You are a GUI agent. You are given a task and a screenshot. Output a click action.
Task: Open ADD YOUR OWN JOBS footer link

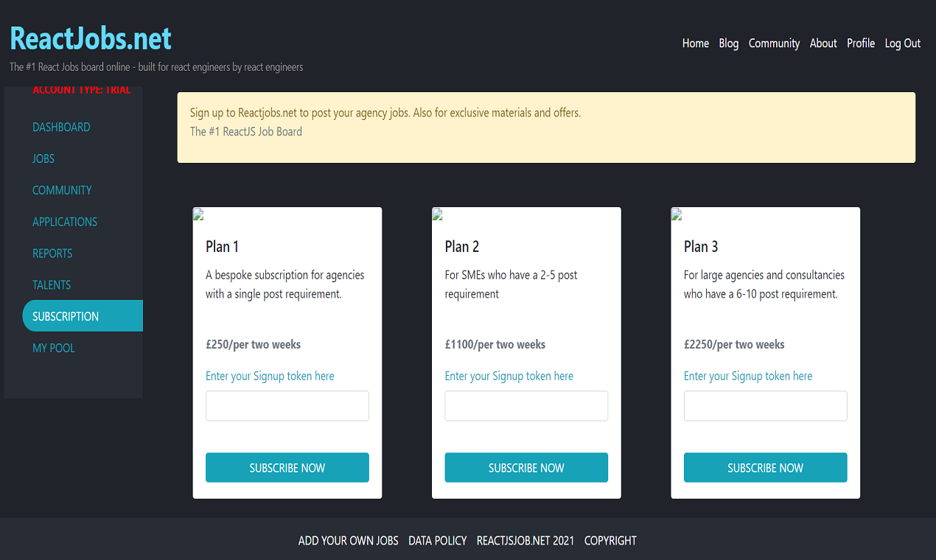(x=348, y=541)
